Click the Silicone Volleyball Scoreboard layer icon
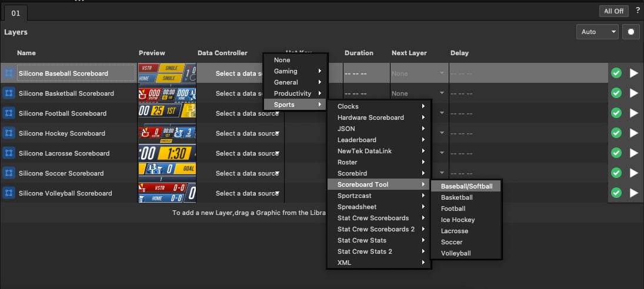The height and width of the screenshot is (289, 644). point(9,193)
